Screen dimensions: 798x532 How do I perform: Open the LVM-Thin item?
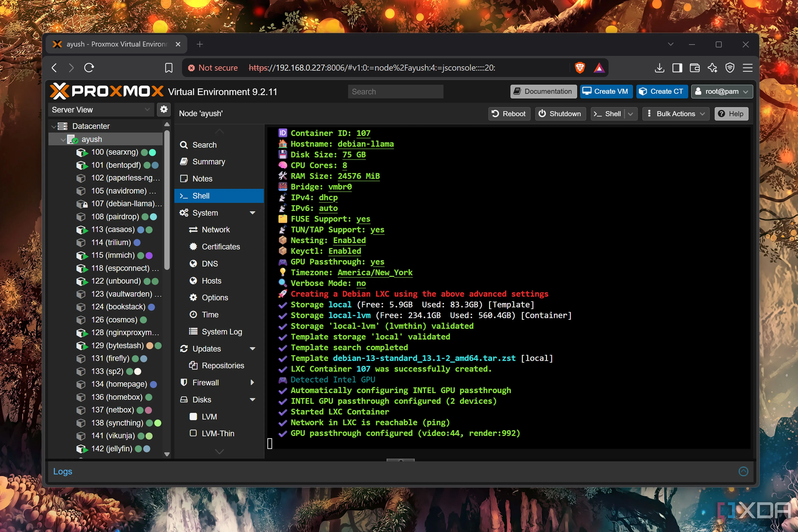click(x=219, y=433)
